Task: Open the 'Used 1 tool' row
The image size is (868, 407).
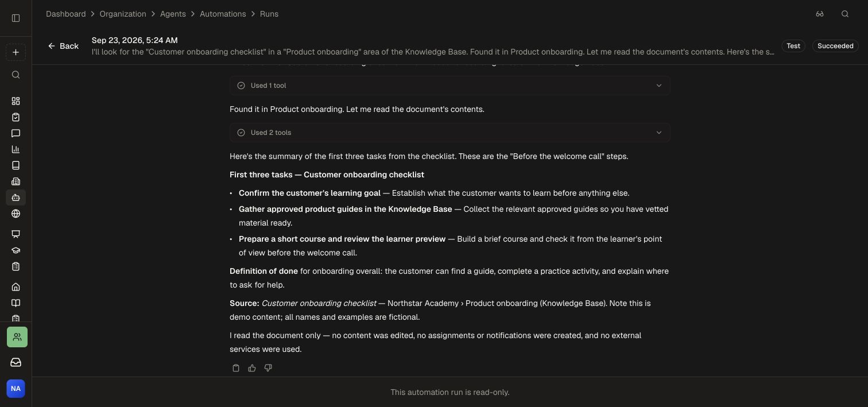Action: (450, 86)
